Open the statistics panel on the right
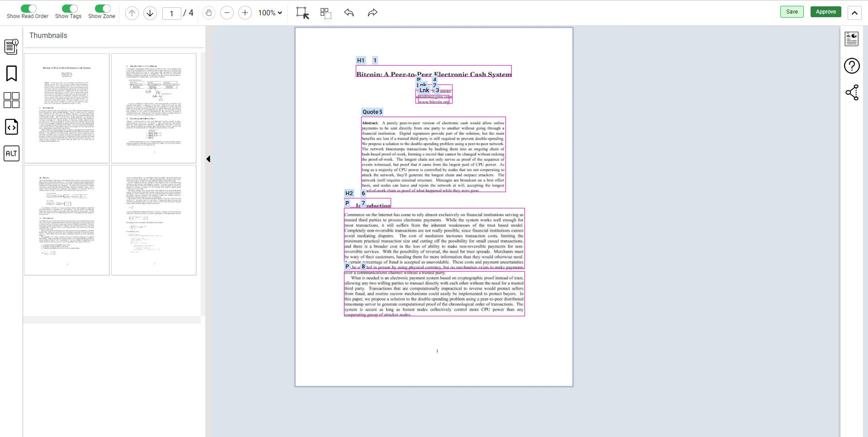 [852, 39]
